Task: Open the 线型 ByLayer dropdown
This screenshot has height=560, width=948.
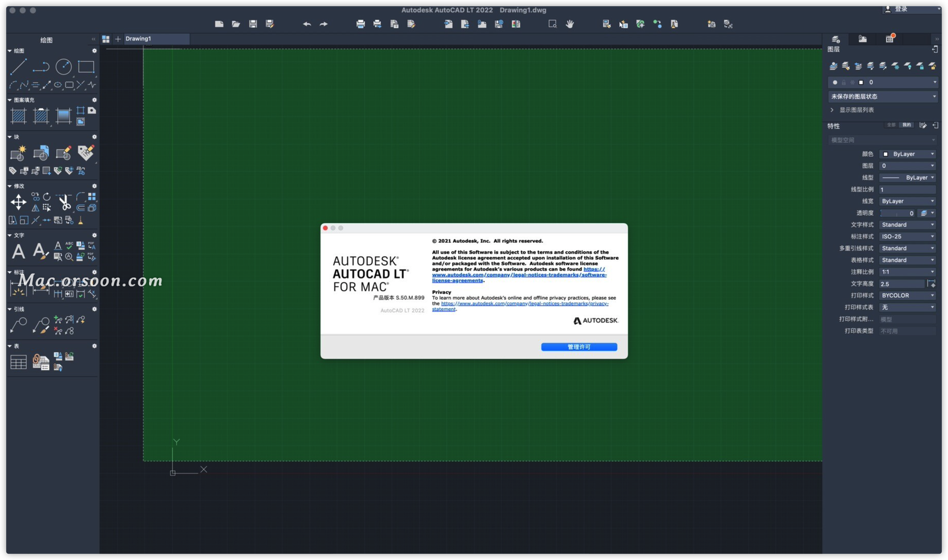Action: tap(908, 178)
